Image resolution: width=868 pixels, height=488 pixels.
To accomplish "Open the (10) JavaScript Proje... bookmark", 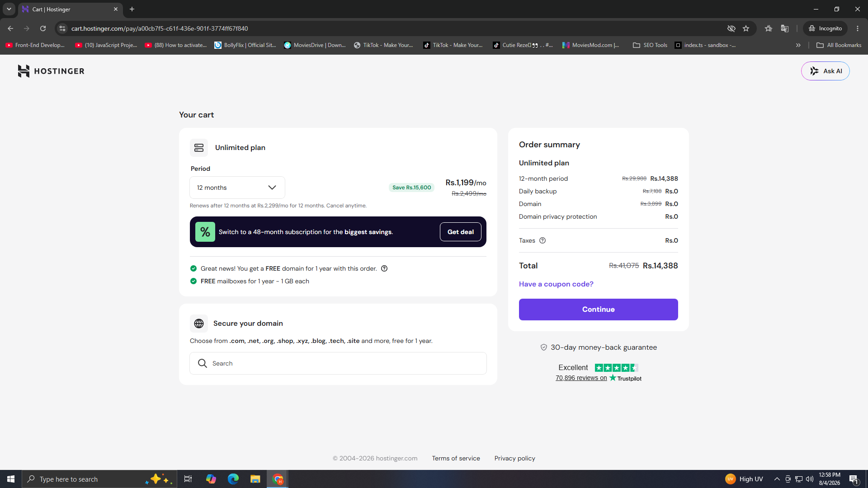I will (x=107, y=45).
